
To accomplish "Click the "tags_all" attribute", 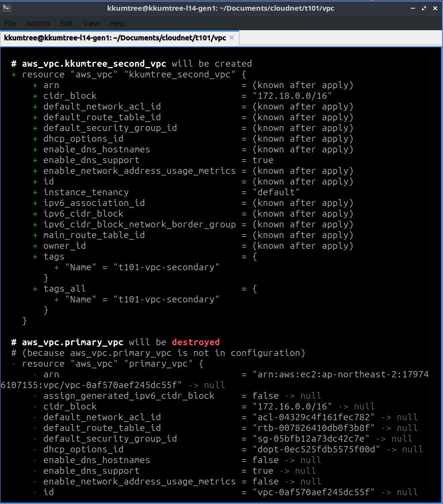I will [65, 289].
